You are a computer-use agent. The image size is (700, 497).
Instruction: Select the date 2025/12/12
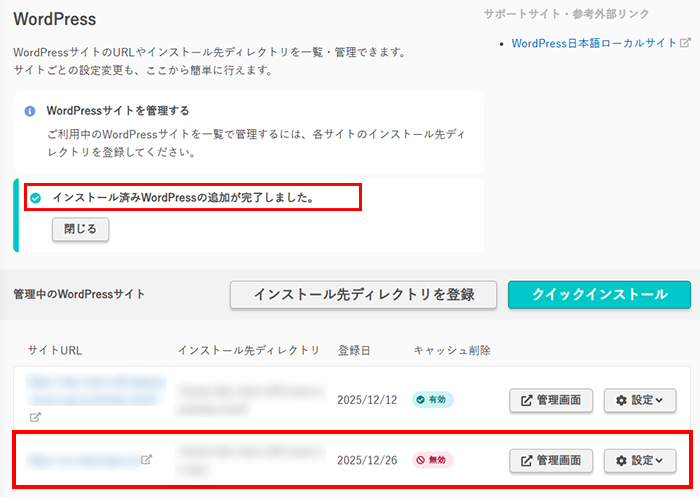tap(367, 400)
